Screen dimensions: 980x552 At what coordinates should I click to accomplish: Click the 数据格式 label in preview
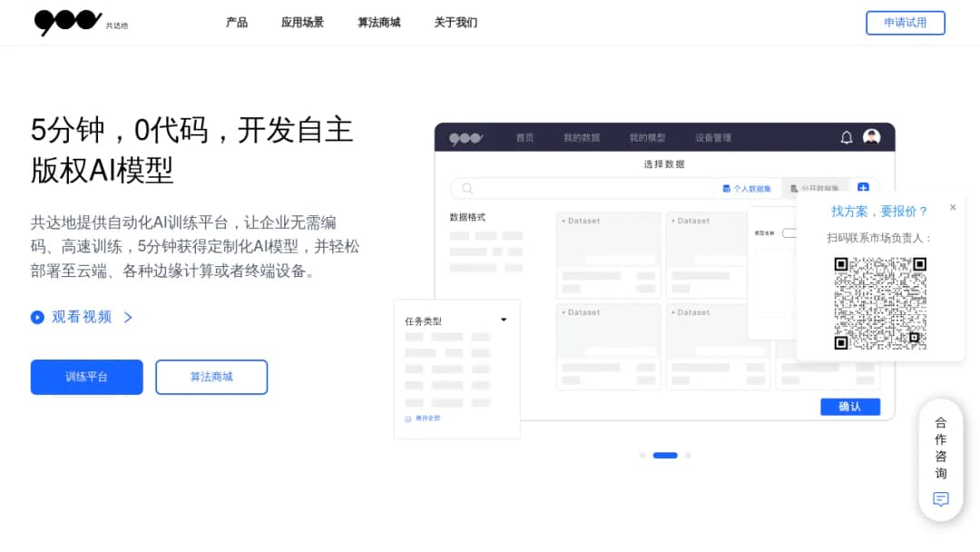tap(467, 218)
